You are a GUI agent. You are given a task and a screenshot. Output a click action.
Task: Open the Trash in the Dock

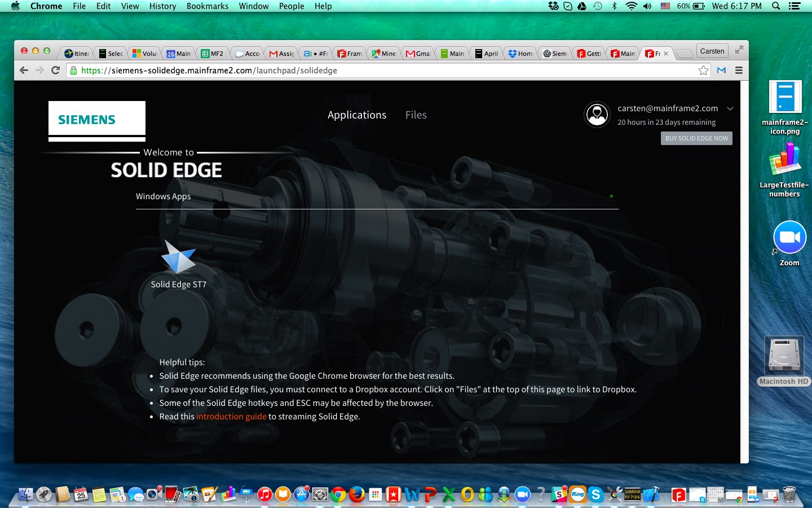[x=788, y=494]
